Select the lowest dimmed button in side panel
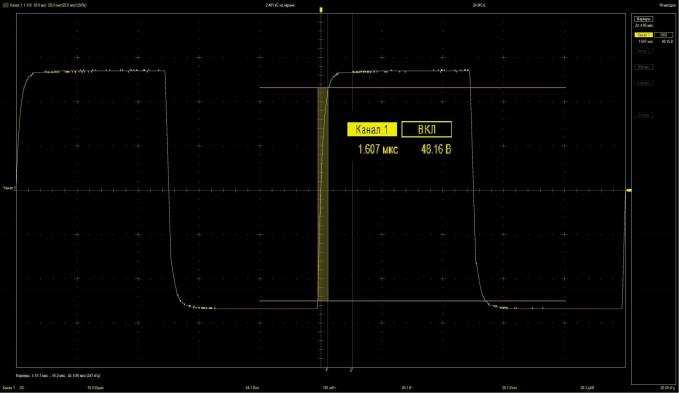Screen dimensions: 679x393 point(643,116)
